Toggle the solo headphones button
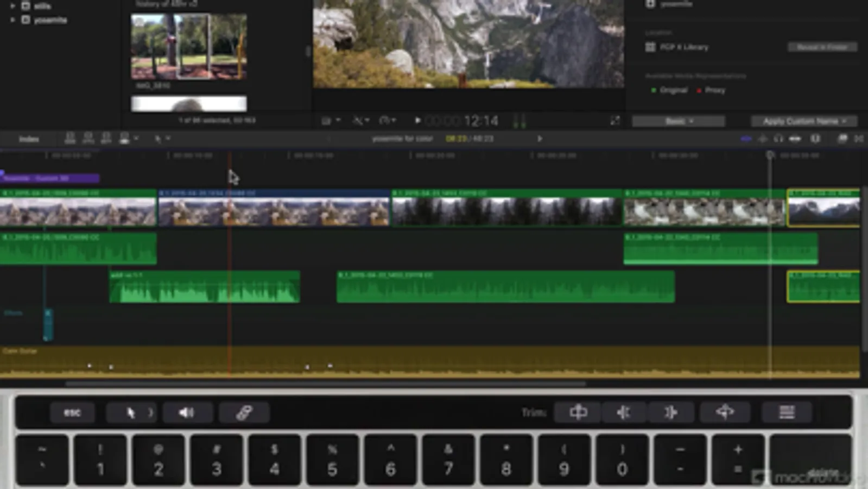Viewport: 868px width, 489px height. click(778, 139)
